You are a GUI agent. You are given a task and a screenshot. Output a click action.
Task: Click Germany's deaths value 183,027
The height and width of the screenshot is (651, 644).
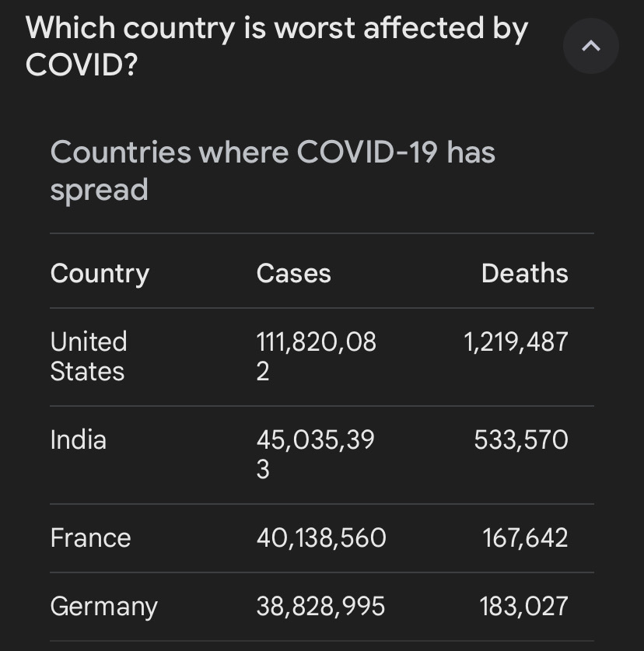[523, 607]
